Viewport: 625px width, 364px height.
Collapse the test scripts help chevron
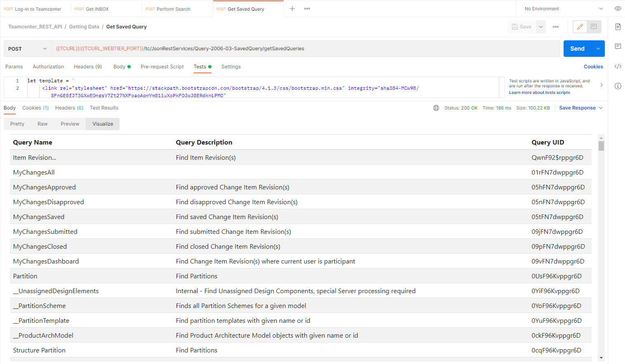pyautogui.click(x=602, y=85)
